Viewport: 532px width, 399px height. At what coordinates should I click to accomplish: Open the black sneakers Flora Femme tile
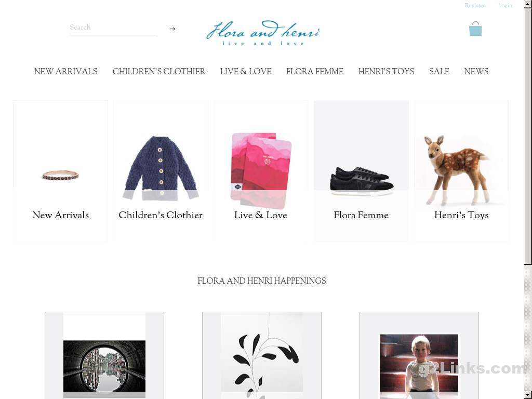click(361, 170)
